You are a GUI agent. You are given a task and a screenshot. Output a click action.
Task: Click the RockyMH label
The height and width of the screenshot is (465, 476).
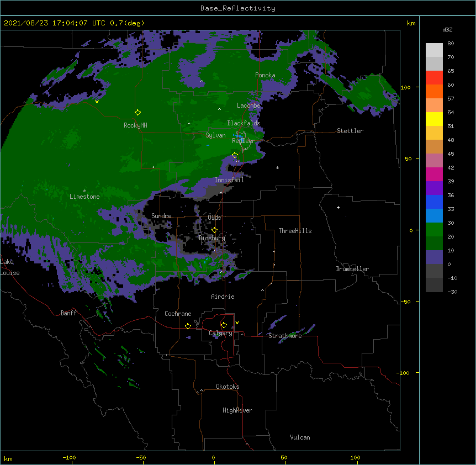tap(135, 125)
